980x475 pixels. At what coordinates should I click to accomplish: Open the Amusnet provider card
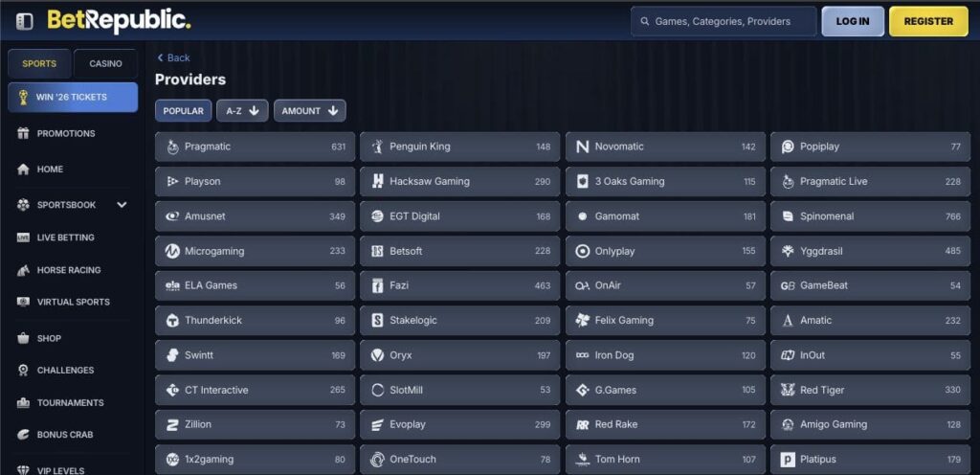[x=255, y=216]
